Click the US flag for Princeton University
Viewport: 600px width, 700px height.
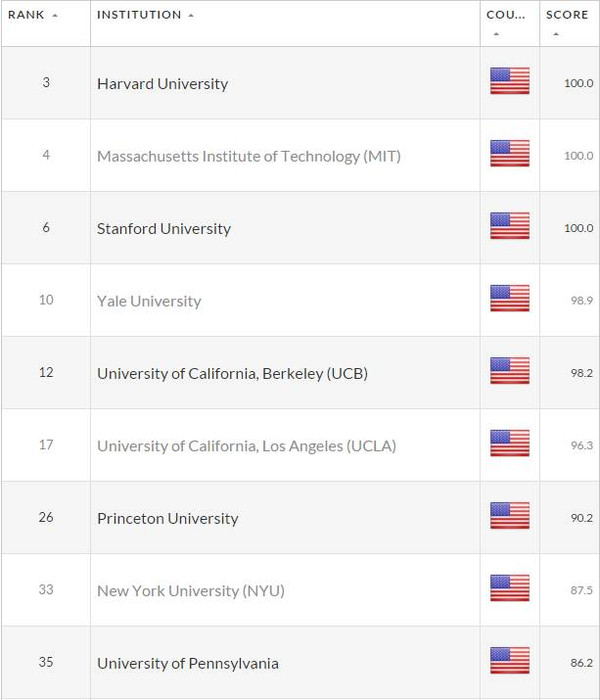[509, 515]
